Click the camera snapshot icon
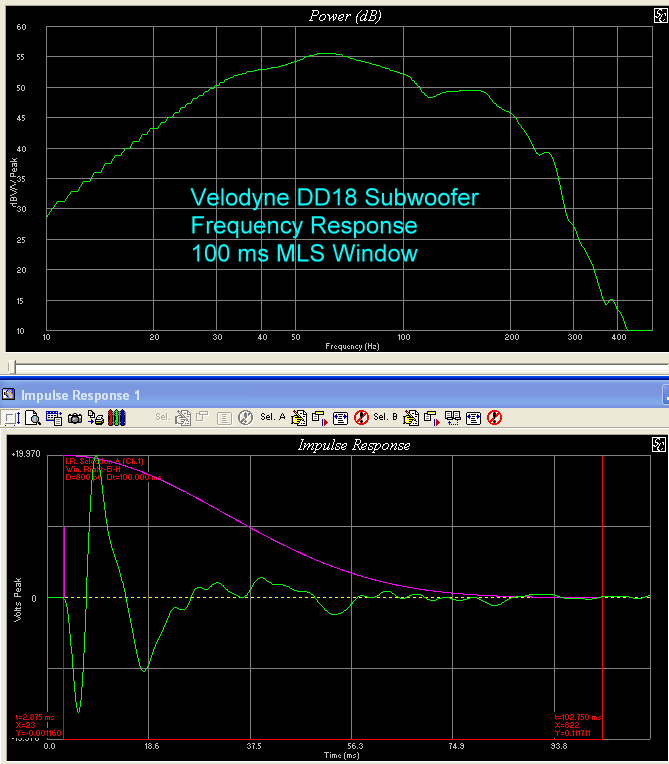The width and height of the screenshot is (669, 764). 75,417
